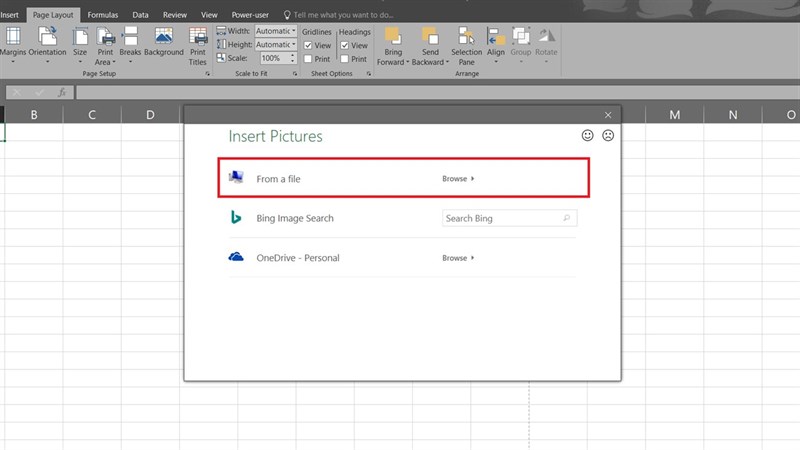Open the page Size menu

tap(80, 45)
